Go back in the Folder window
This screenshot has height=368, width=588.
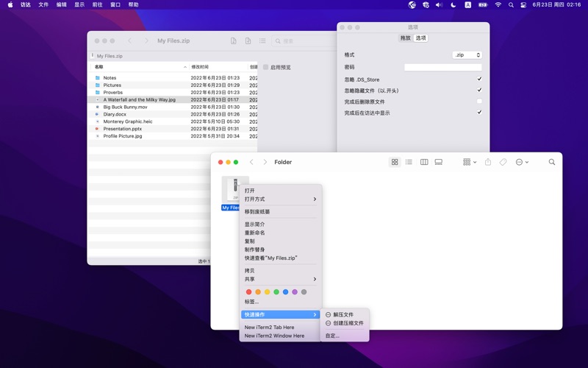coord(251,162)
